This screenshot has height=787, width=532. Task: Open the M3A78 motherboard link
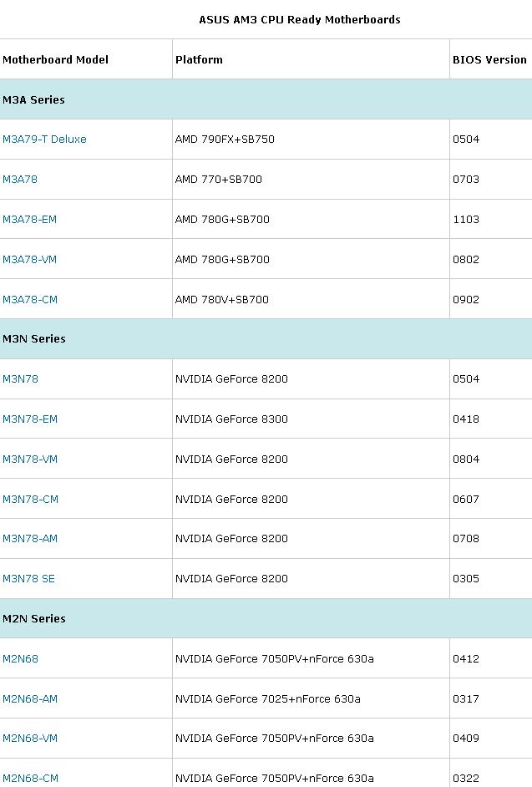click(19, 179)
